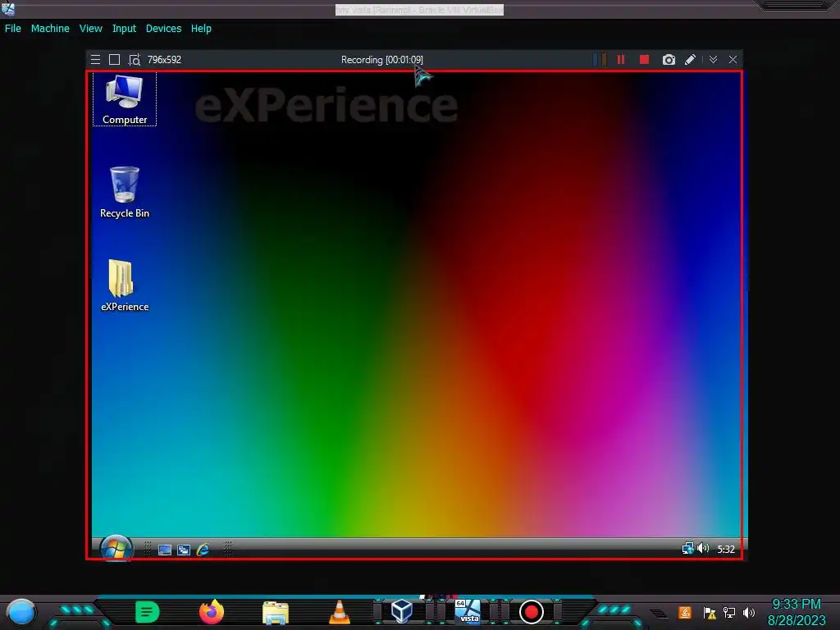Image resolution: width=840 pixels, height=630 pixels.
Task: Open the screen recorder taskbar icon
Action: pyautogui.click(x=532, y=612)
